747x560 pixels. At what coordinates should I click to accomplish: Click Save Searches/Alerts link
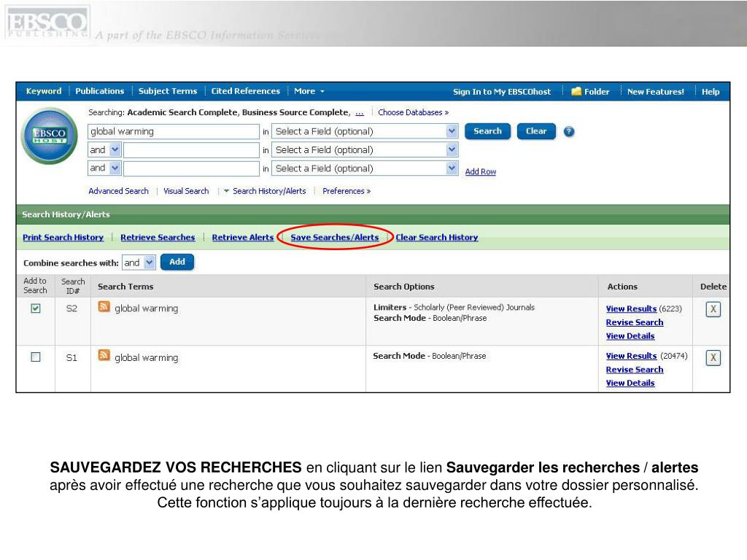[335, 237]
